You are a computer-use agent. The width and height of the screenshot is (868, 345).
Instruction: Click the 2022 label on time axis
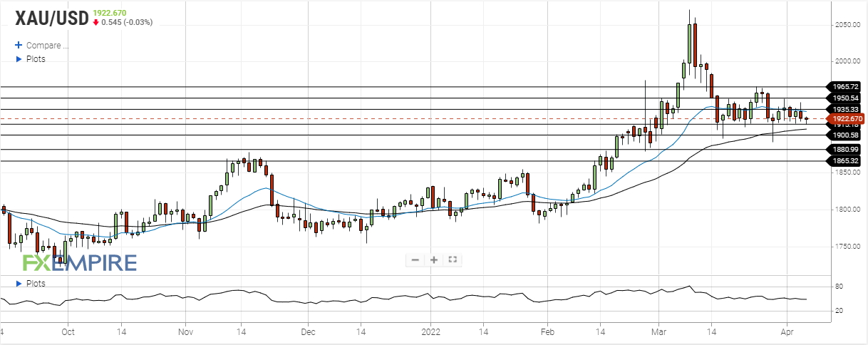click(x=430, y=331)
